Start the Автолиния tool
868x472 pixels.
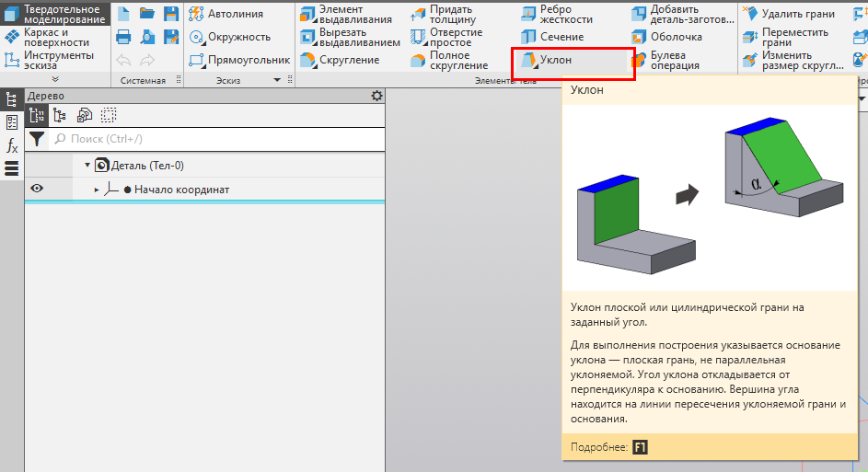coord(226,14)
